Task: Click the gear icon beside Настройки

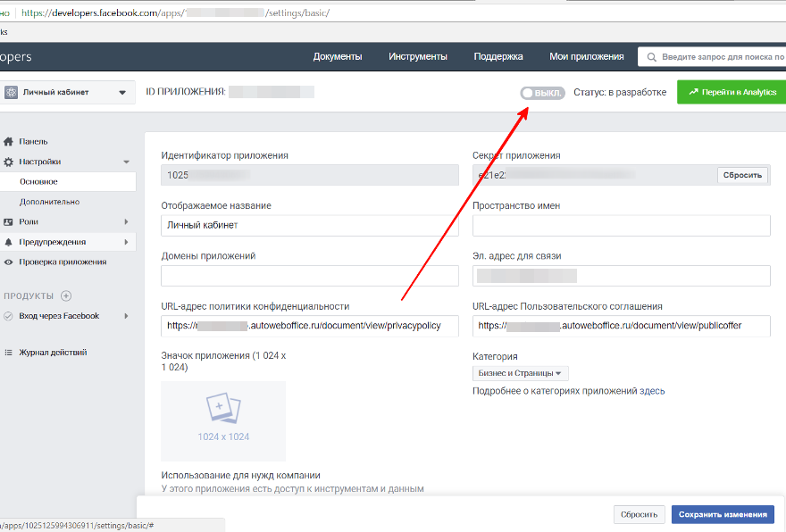Action: (8, 162)
